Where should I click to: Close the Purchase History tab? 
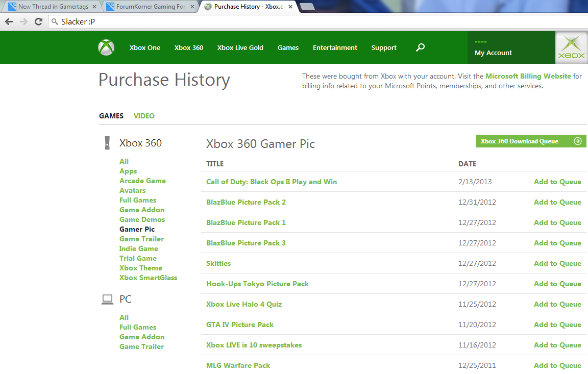[x=290, y=7]
